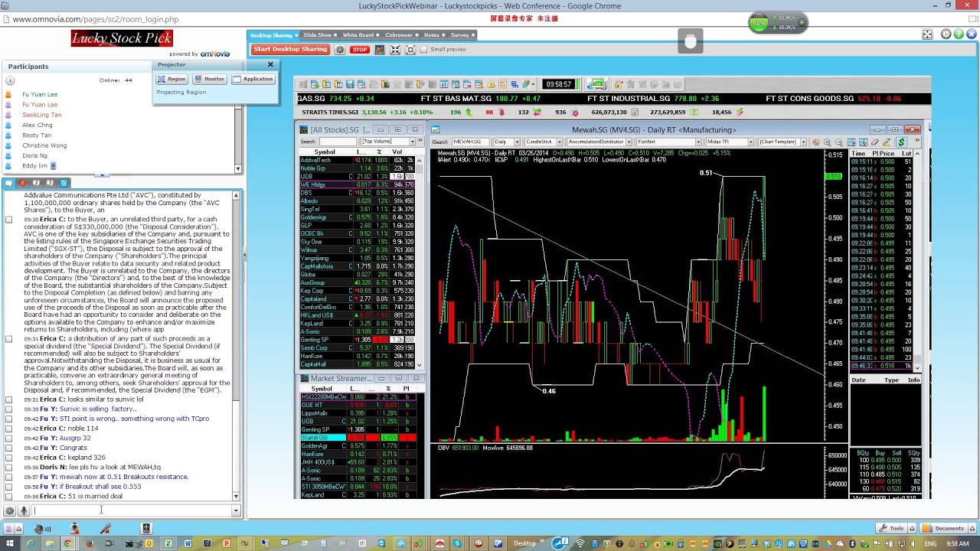
Task: Expand participants panel with down arrow handle
Action: (101, 175)
